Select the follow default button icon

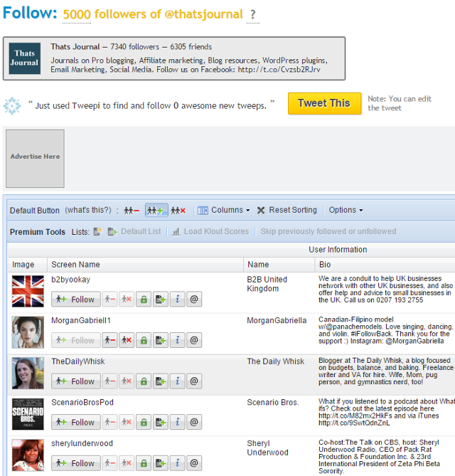[156, 211]
